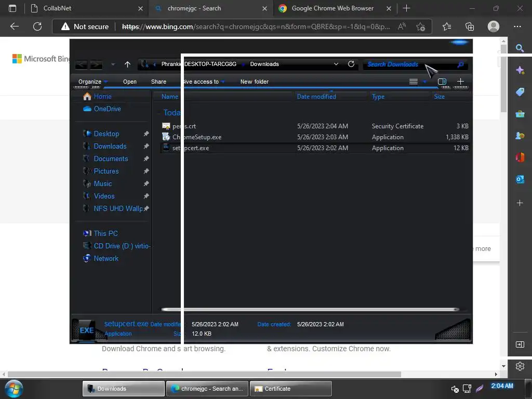Open Edge sidebar settings gear
The width and height of the screenshot is (532, 399).
pyautogui.click(x=520, y=366)
